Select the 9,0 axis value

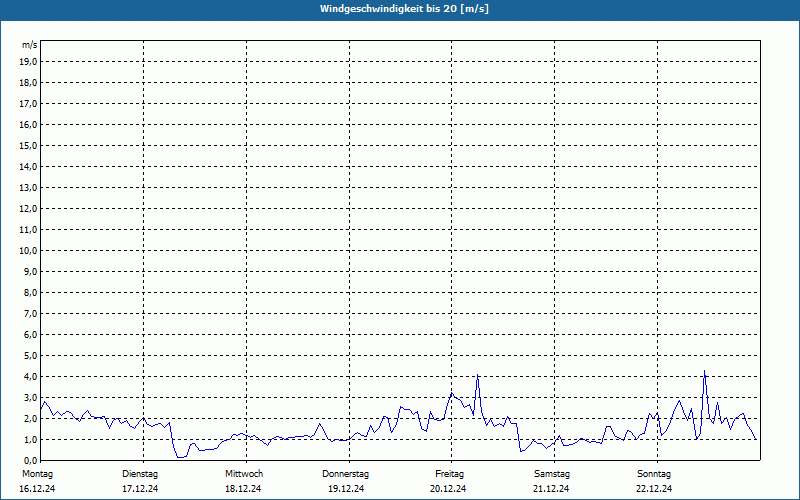click(x=30, y=271)
